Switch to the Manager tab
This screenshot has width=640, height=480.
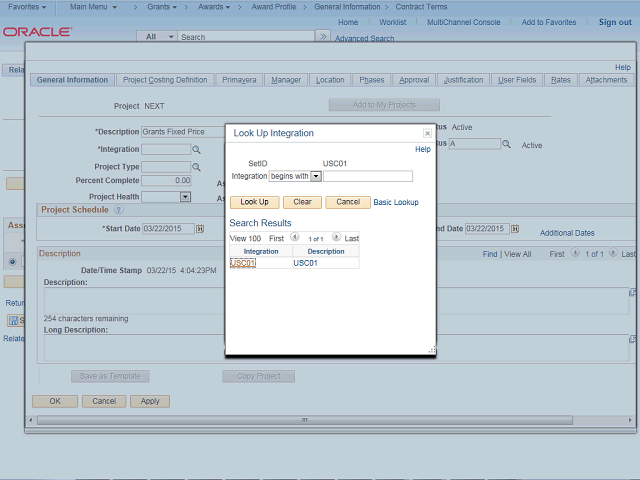click(286, 80)
